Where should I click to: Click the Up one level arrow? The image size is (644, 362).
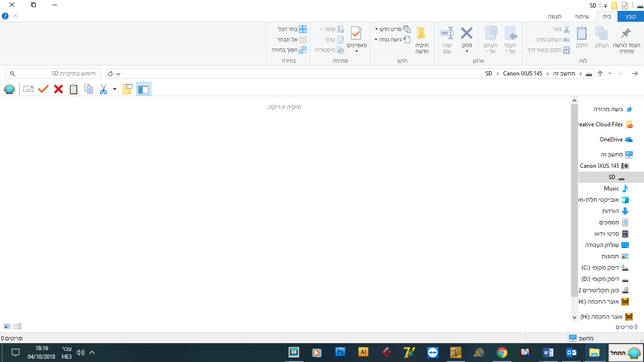click(x=600, y=74)
